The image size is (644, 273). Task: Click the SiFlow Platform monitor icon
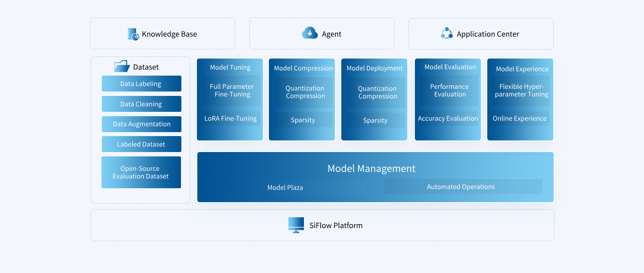tap(296, 225)
